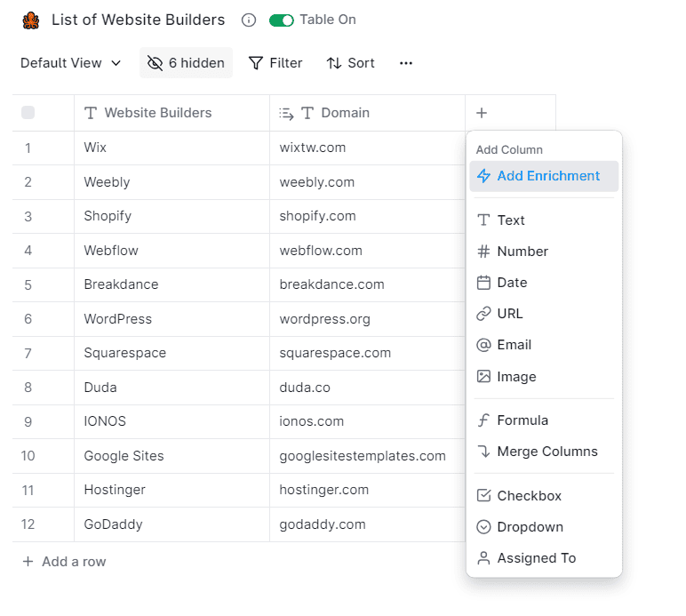Click the Website Builders column header
Image resolution: width=686 pixels, height=616 pixels.
point(171,113)
